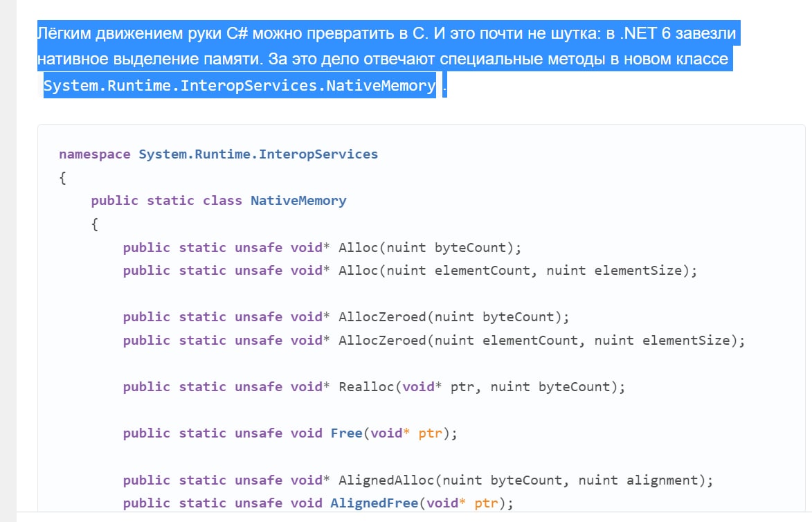Click the orange ptr parameter in AlignedFree
This screenshot has width=812, height=522.
pyautogui.click(x=486, y=503)
